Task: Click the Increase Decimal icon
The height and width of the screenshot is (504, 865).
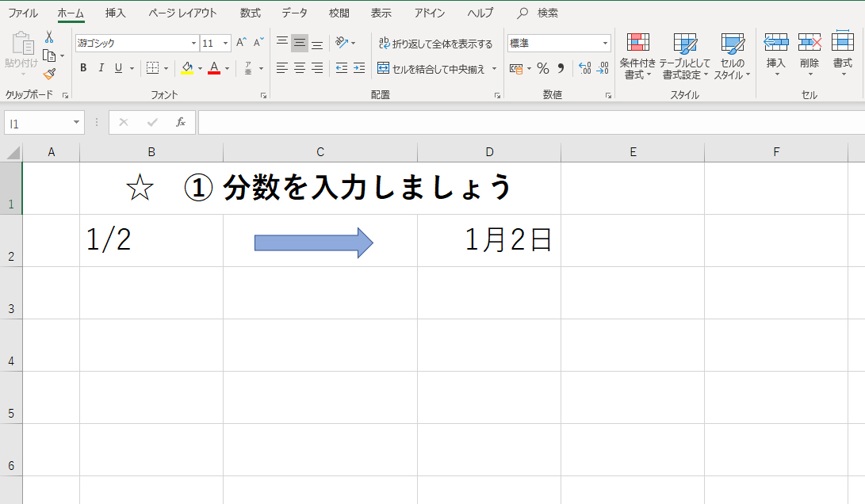Action: point(585,69)
